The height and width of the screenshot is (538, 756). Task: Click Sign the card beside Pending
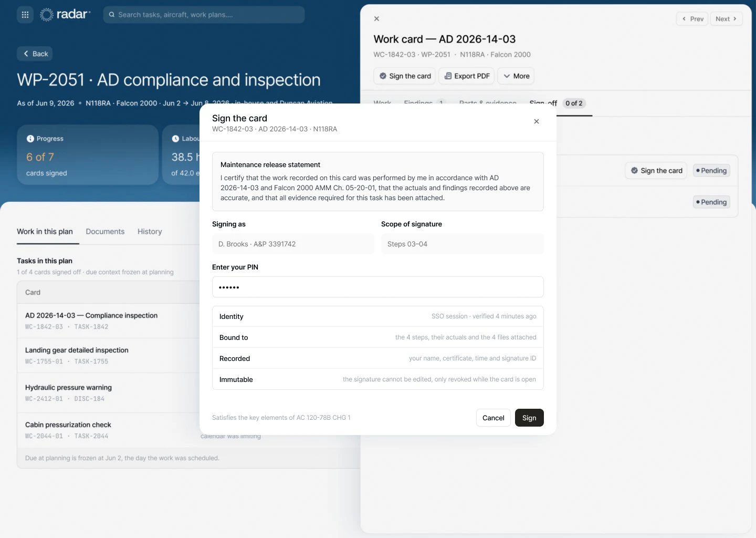click(656, 171)
